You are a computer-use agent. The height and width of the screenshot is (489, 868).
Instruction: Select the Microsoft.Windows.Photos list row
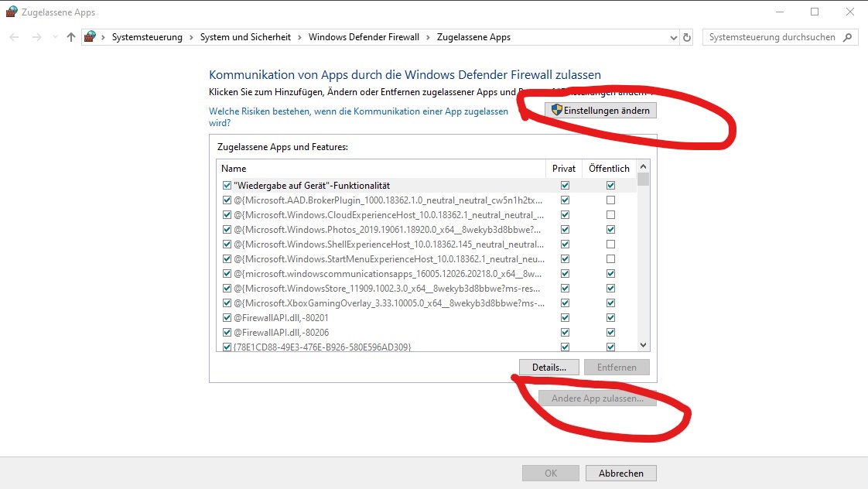pos(426,230)
